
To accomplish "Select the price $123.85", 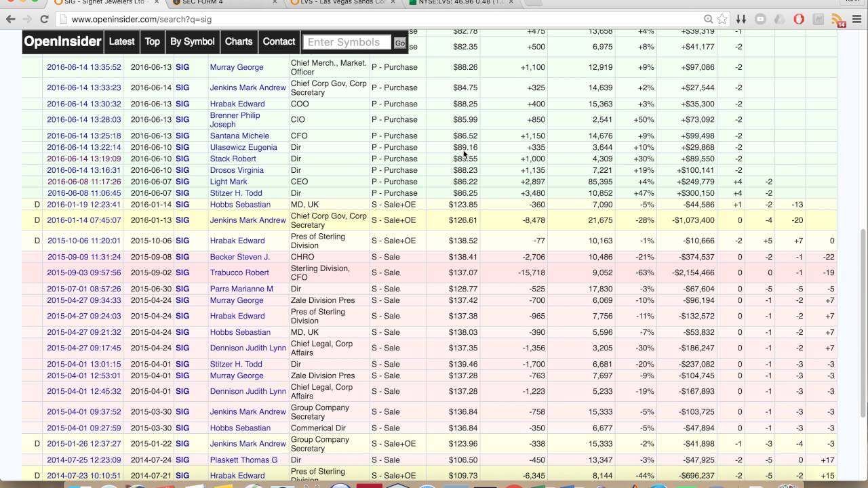I will point(463,205).
